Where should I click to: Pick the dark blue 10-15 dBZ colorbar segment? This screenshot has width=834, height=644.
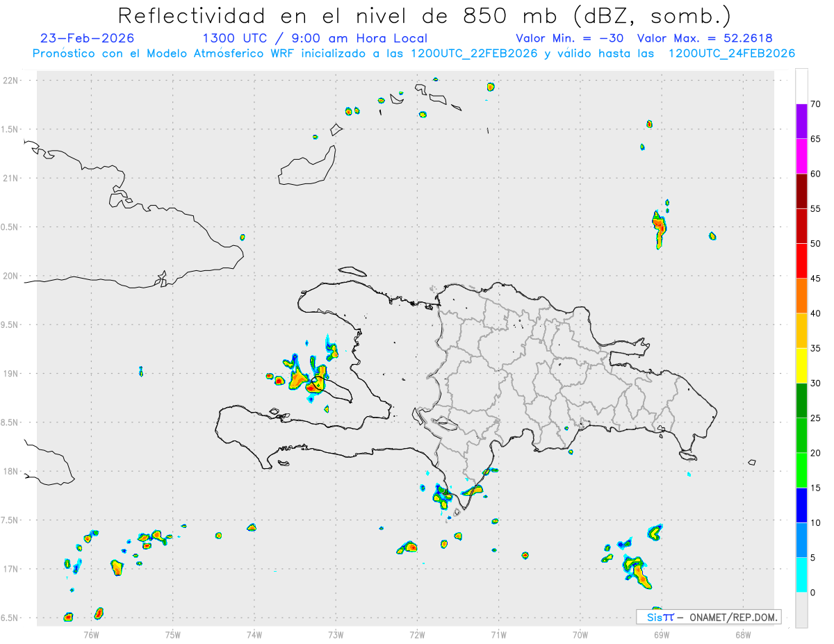pos(801,505)
